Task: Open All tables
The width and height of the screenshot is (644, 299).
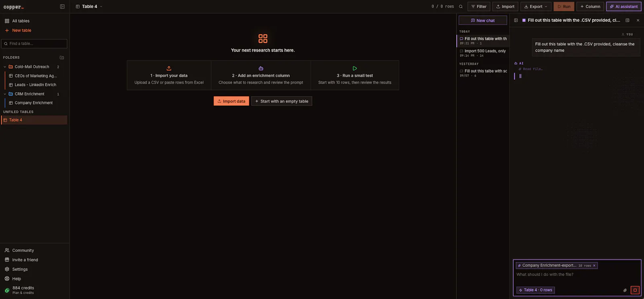Action: [x=21, y=21]
